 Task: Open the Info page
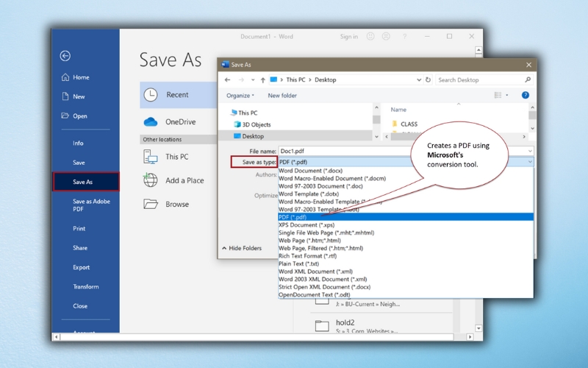[78, 143]
